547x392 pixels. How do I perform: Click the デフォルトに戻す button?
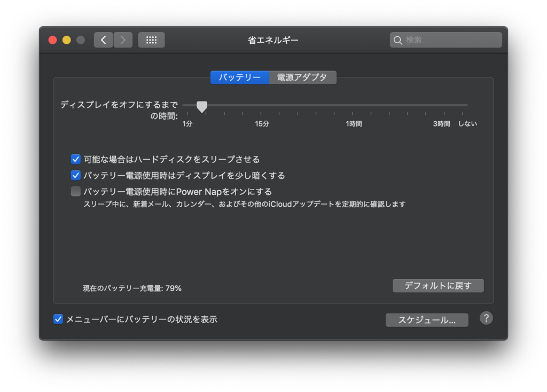(x=438, y=286)
